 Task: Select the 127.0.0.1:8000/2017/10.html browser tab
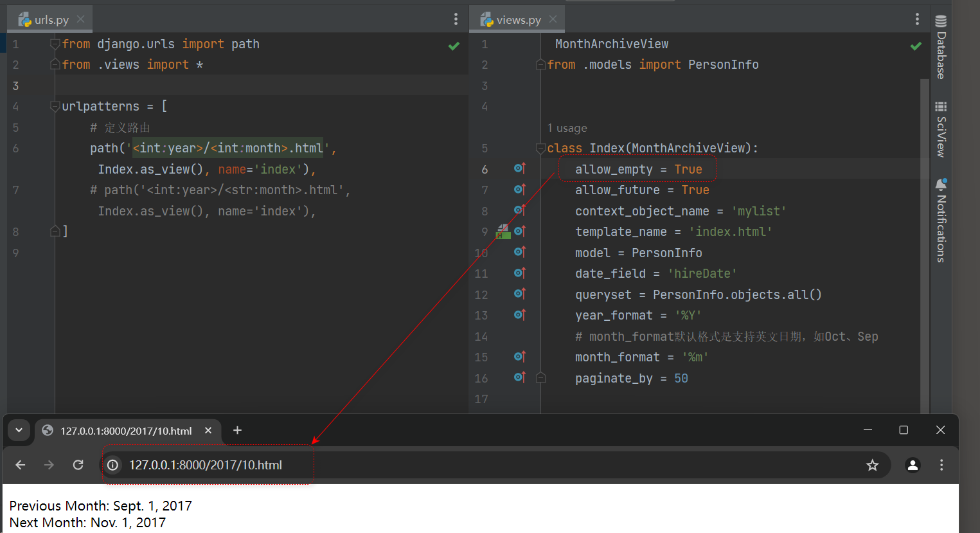(x=126, y=431)
